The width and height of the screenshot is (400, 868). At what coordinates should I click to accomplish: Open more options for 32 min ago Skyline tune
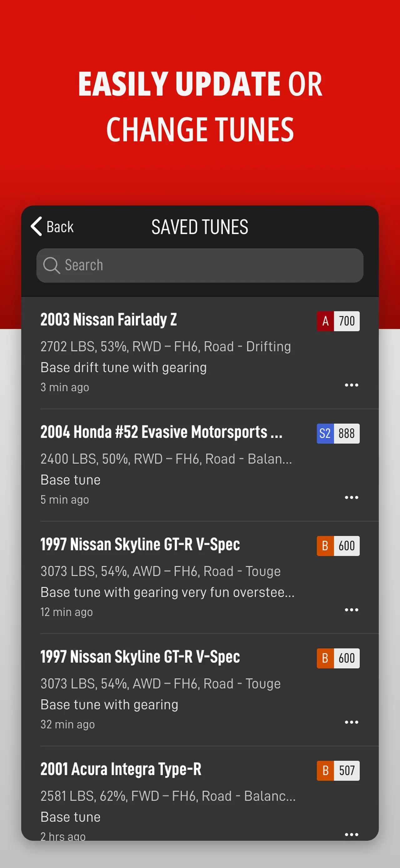352,722
